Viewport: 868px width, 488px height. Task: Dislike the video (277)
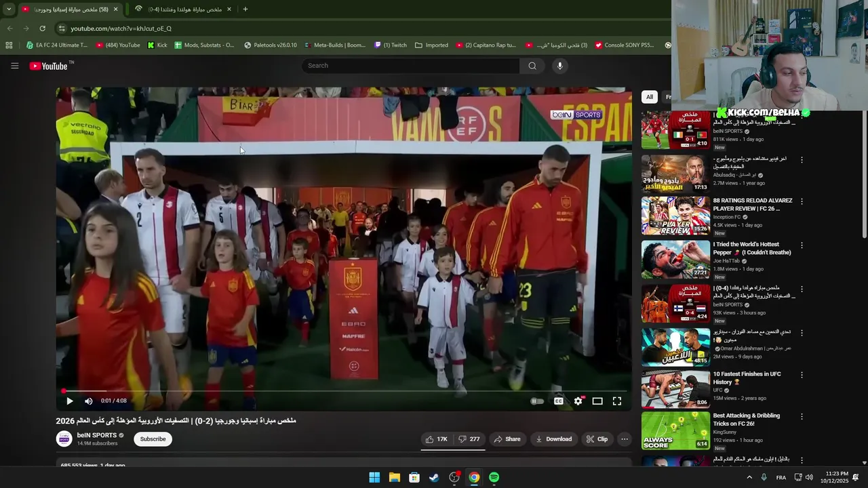(469, 439)
